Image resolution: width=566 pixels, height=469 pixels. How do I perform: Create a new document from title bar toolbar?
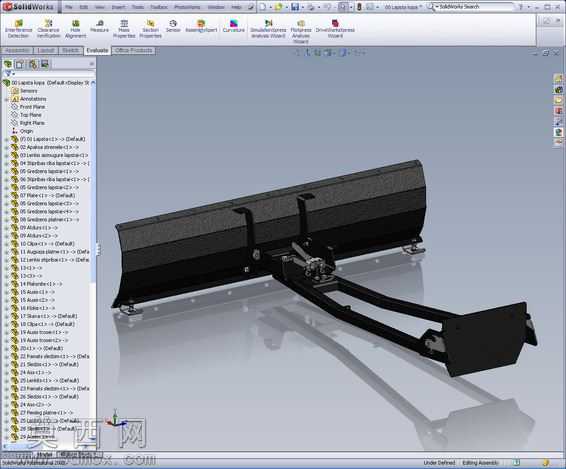pyautogui.click(x=263, y=7)
